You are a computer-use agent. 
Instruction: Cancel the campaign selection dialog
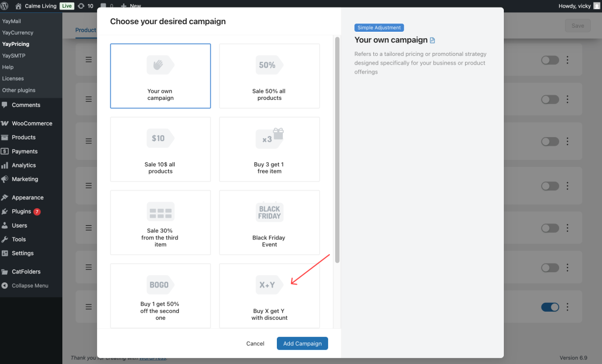pos(255,343)
